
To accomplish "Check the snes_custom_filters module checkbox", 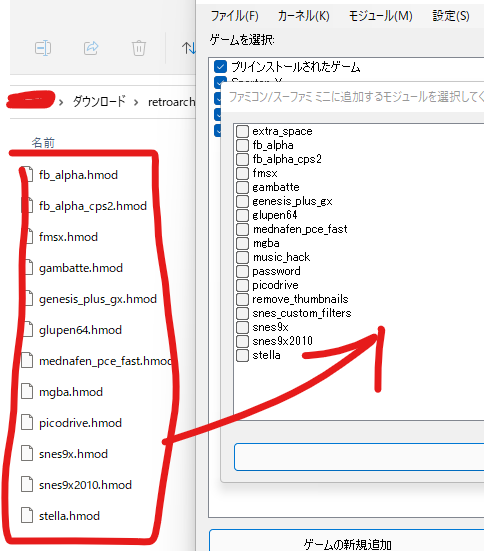I will tap(242, 313).
